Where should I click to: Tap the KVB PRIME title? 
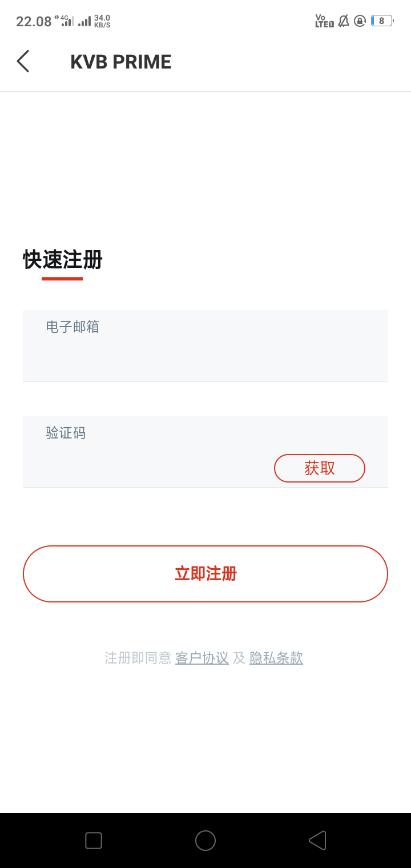(x=121, y=62)
